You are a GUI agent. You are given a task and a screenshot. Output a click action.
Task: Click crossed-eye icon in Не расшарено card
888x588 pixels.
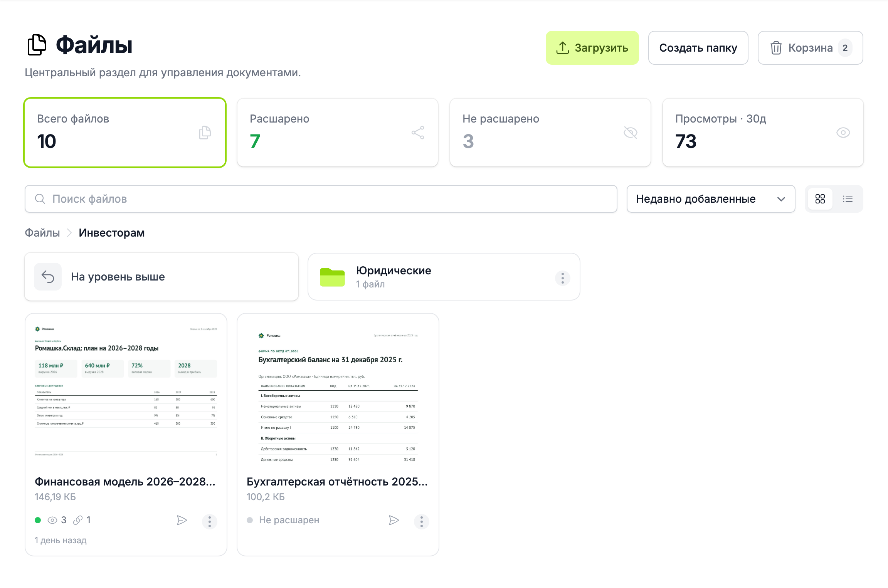click(631, 133)
